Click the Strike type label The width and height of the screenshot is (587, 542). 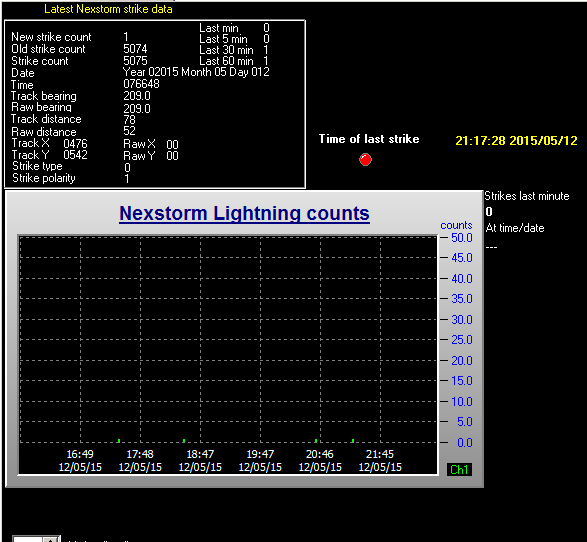pos(37,166)
